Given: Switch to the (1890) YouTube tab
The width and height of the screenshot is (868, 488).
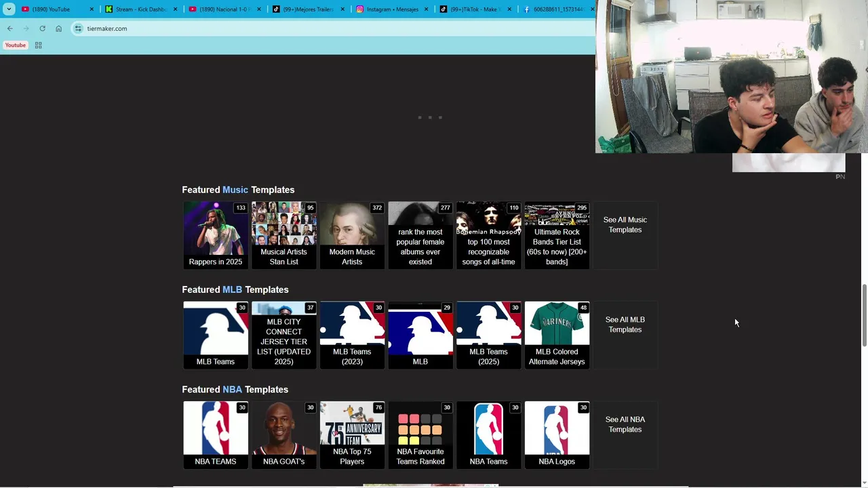Looking at the screenshot, I should [x=51, y=9].
